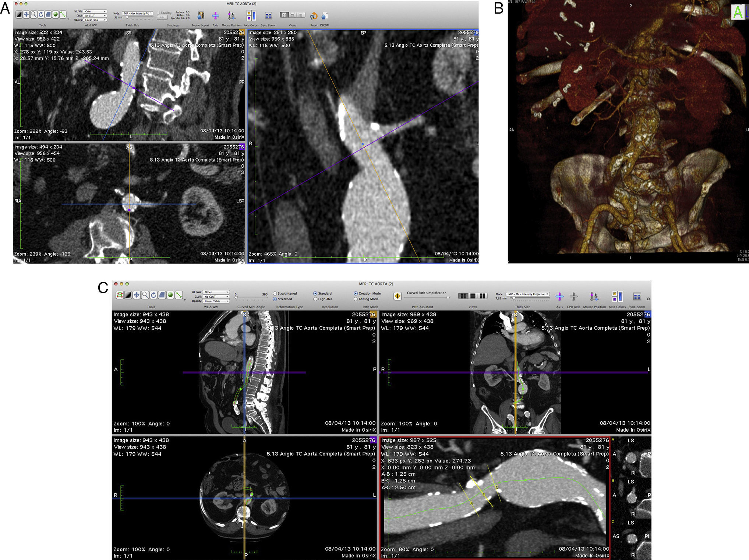
Task: Click cross-section thumbnail A beside curved view
Action: [x=631, y=457]
